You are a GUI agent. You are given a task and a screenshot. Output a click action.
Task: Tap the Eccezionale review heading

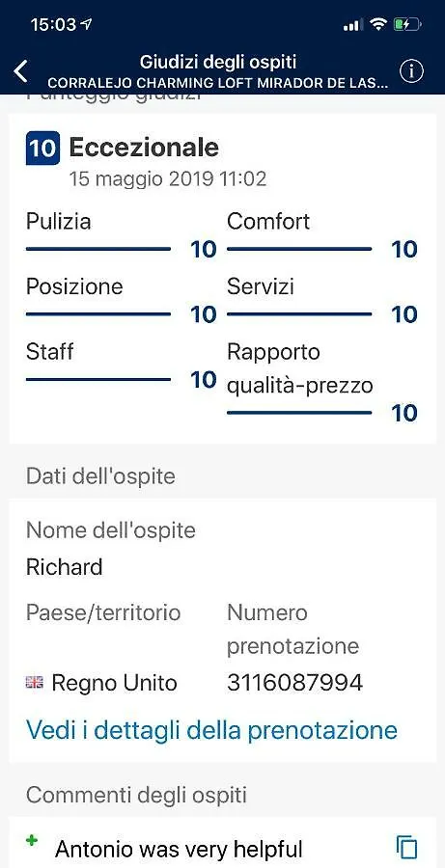(x=144, y=148)
